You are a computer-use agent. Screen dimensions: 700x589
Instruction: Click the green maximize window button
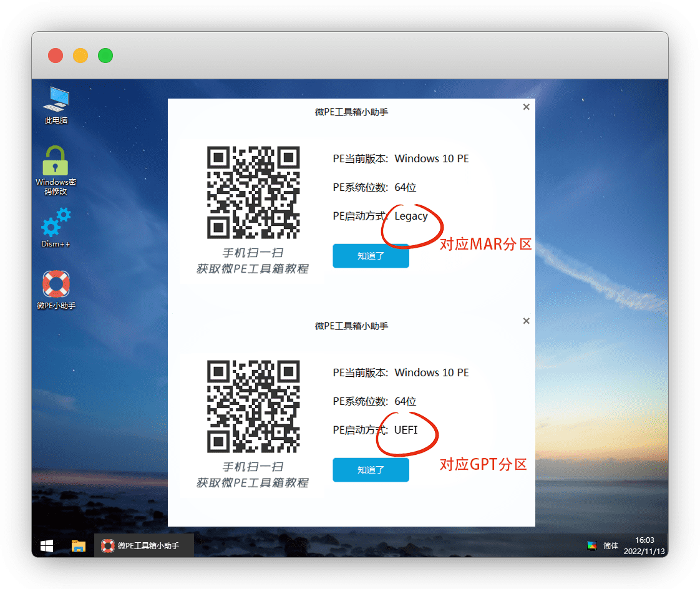pyautogui.click(x=105, y=56)
